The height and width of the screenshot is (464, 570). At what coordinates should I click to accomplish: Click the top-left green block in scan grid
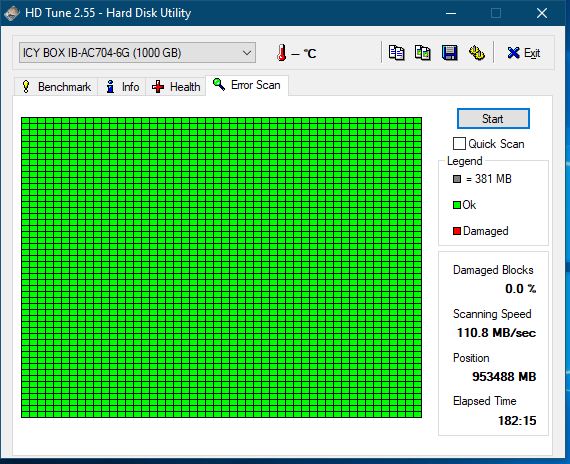pos(25,120)
